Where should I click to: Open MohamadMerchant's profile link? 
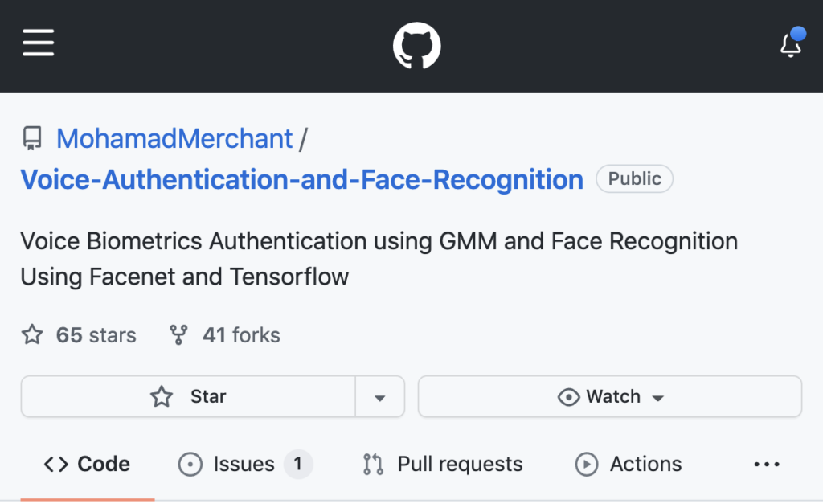click(x=174, y=138)
